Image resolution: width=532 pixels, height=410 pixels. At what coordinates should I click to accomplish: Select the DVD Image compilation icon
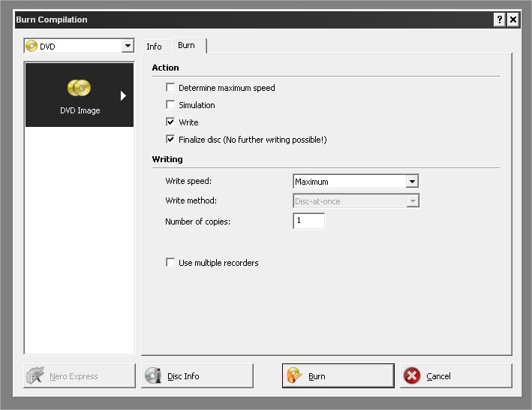[79, 89]
